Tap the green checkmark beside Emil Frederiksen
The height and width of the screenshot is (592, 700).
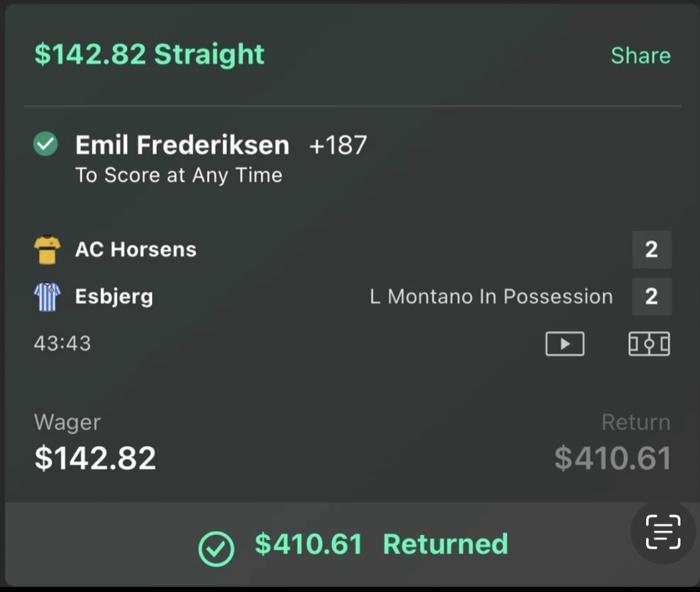(x=46, y=145)
